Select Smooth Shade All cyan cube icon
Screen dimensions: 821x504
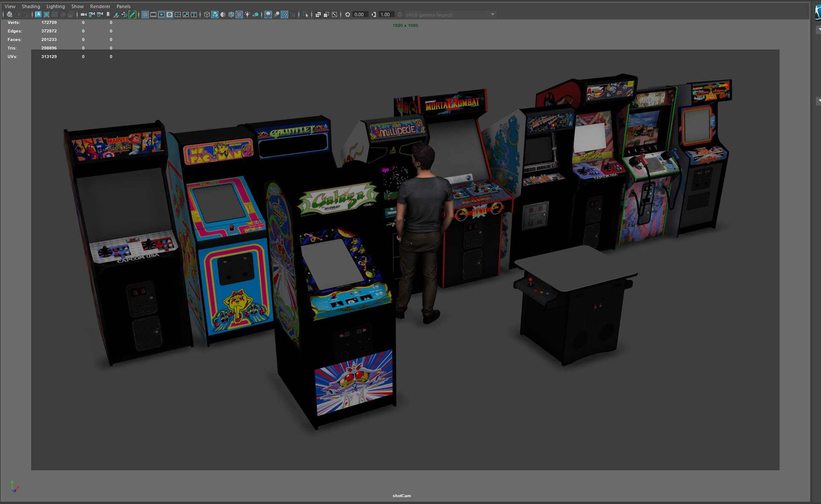215,15
